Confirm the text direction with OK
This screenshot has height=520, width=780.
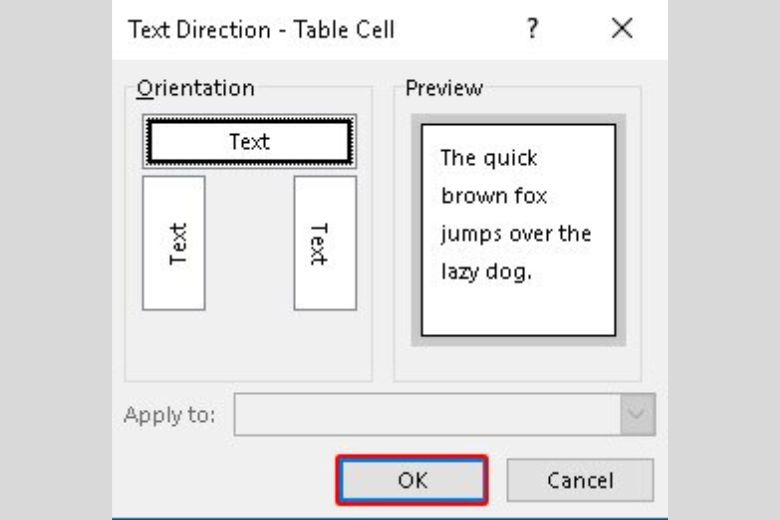(x=412, y=480)
